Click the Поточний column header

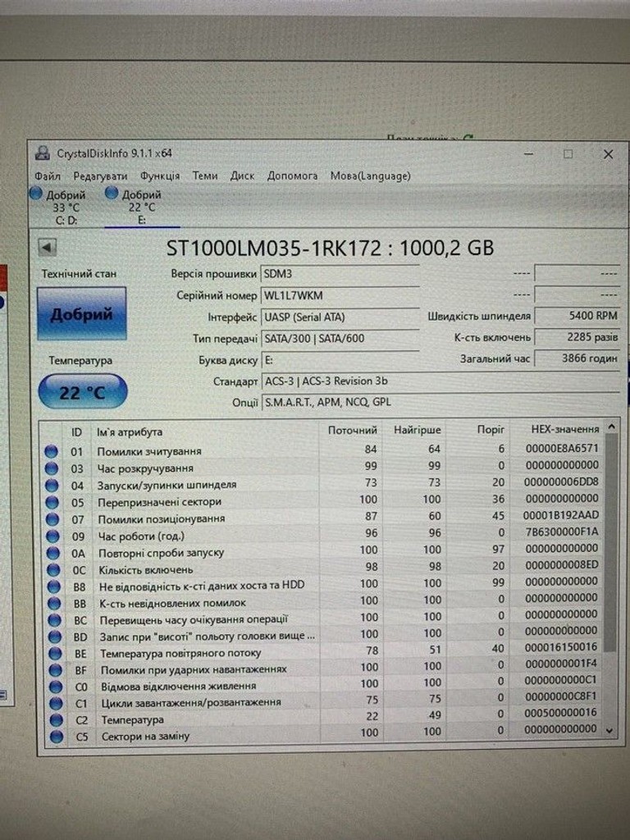(x=352, y=430)
